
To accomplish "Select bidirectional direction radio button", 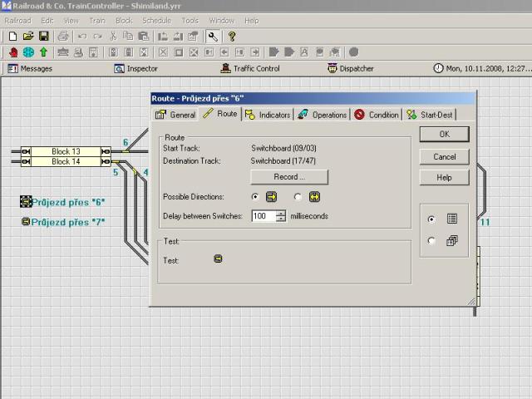I will coord(298,197).
